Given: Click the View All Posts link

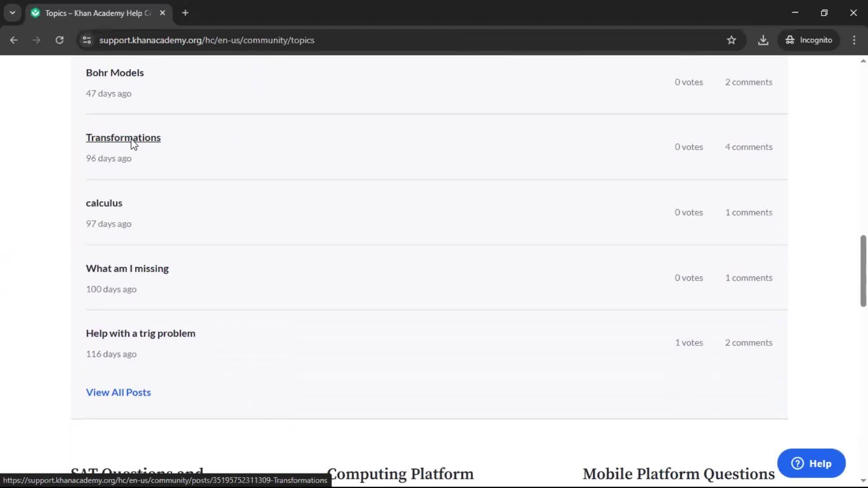Looking at the screenshot, I should [118, 393].
